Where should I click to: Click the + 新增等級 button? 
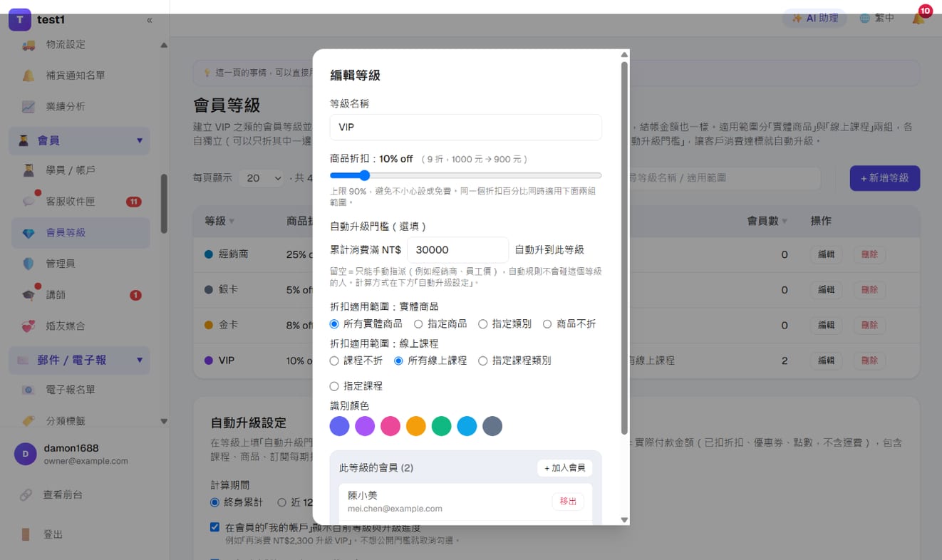885,178
